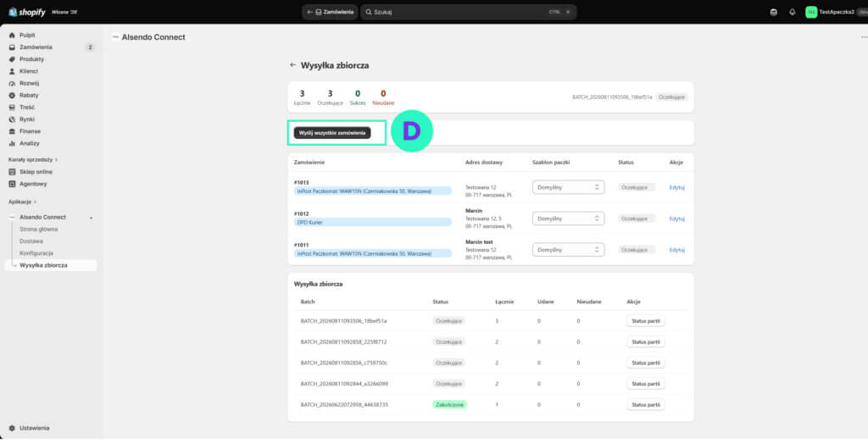Image resolution: width=868 pixels, height=443 pixels.
Task: Open Pulpit home icon in sidebar
Action: [x=12, y=36]
